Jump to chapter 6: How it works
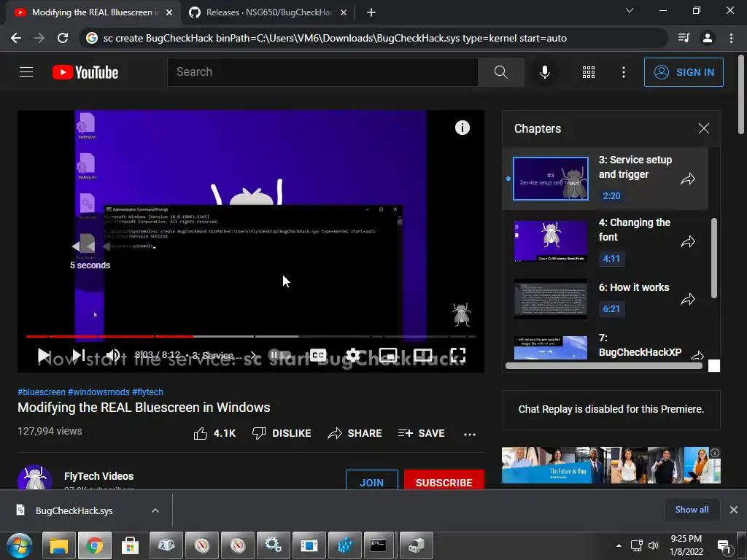The image size is (747, 560). coord(605,298)
